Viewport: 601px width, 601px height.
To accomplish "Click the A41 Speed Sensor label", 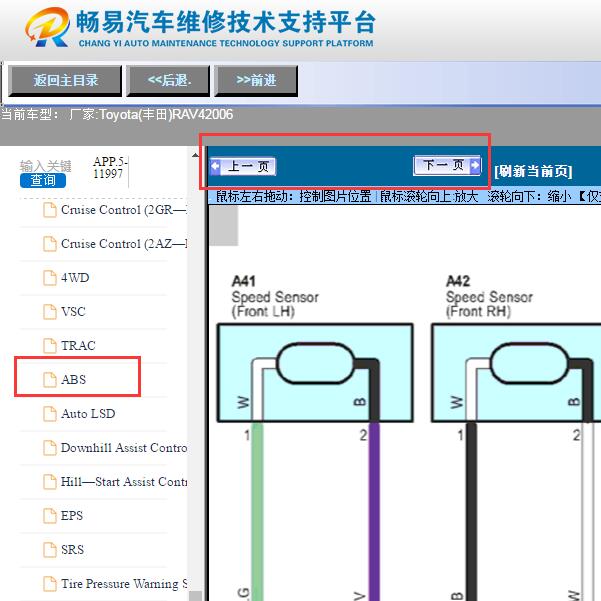I will point(275,296).
